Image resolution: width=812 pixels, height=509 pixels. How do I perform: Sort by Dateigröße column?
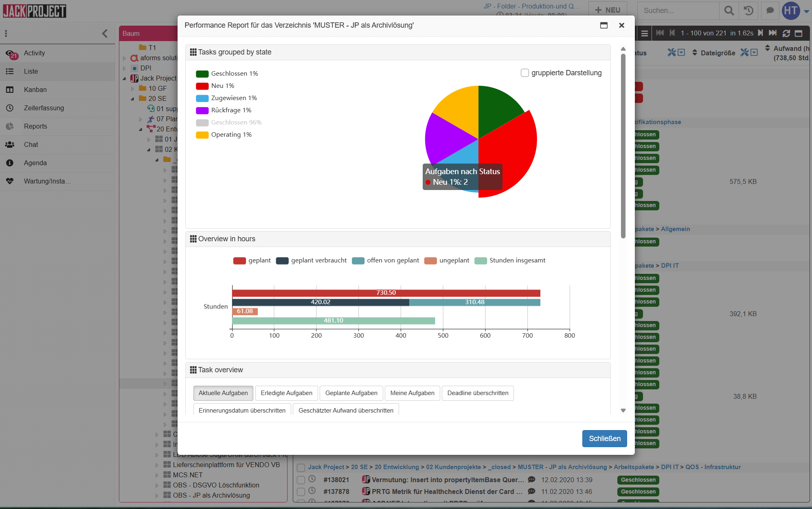pos(718,53)
